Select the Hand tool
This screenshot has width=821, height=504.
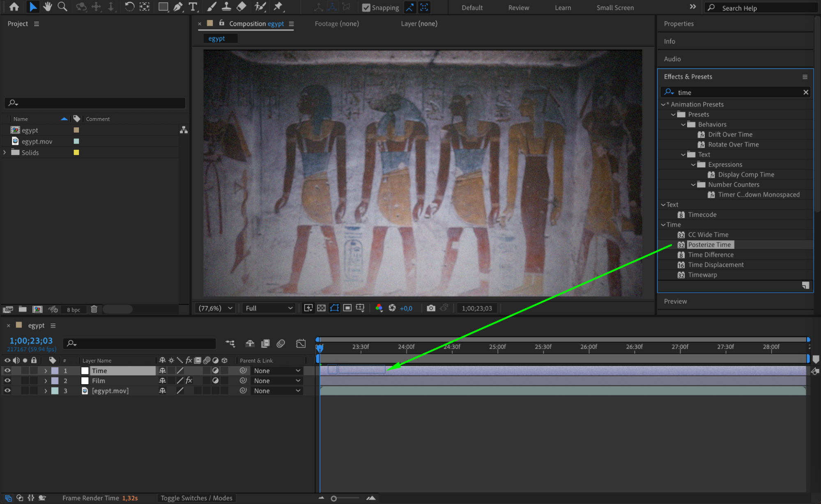[48, 7]
